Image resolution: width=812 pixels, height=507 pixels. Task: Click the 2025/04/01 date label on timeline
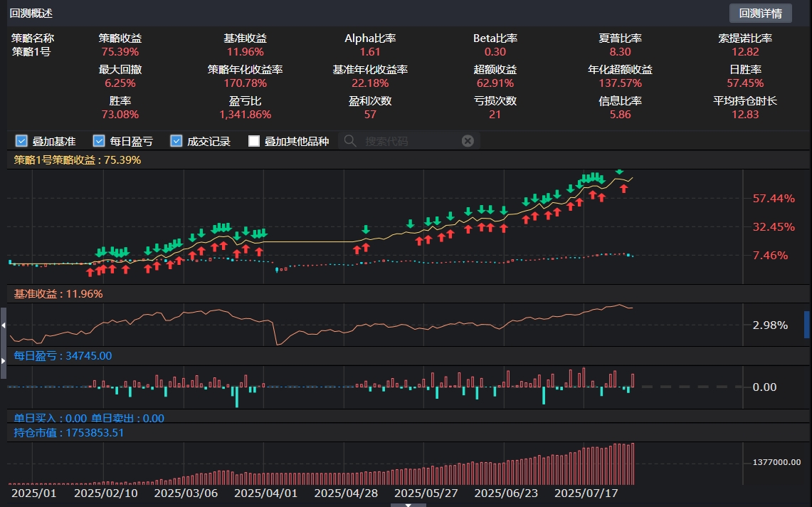point(266,492)
